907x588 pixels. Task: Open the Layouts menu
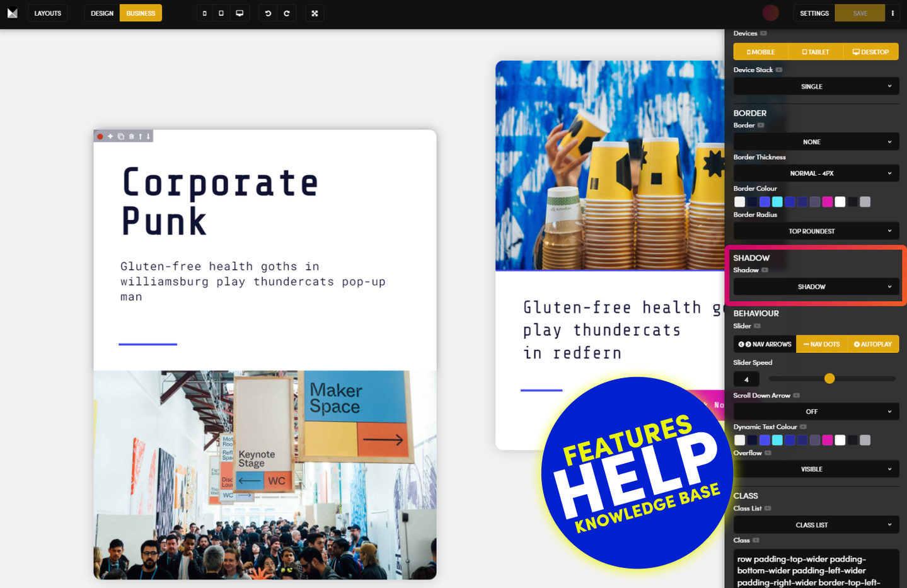pos(48,13)
